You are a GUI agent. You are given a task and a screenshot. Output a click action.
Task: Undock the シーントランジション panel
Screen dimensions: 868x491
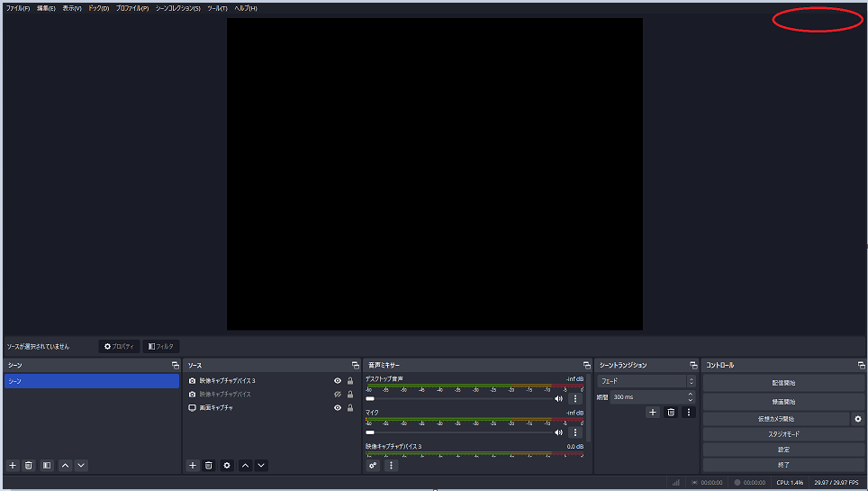[693, 365]
